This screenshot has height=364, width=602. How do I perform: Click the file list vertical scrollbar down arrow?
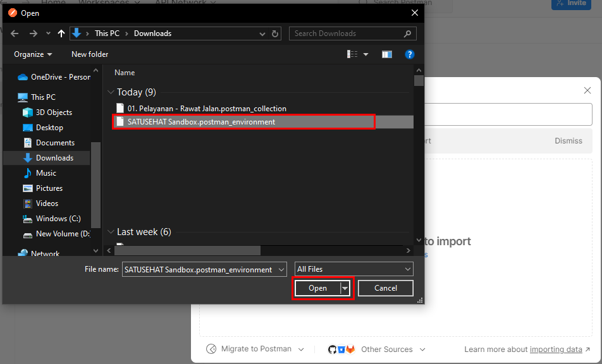(419, 240)
